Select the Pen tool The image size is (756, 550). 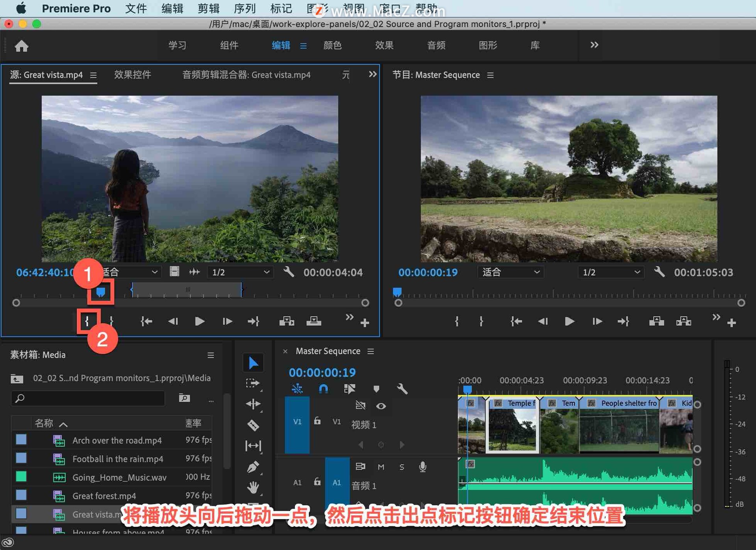point(253,467)
